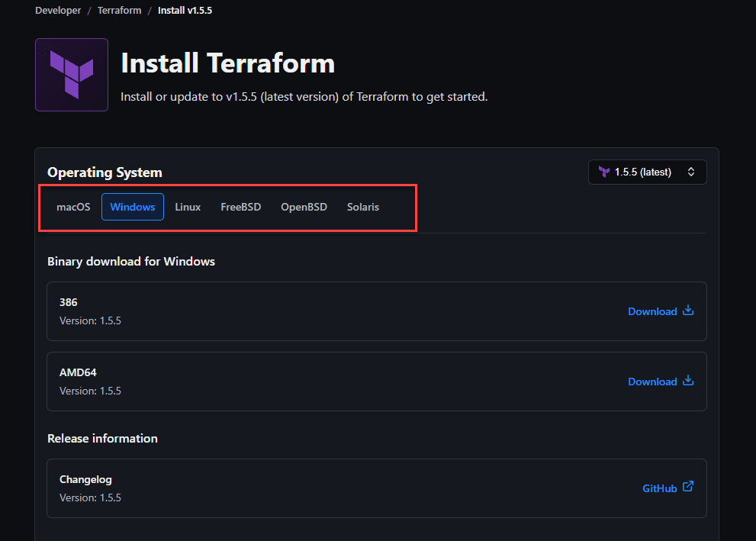Click Terraform icon in version selector
The width and height of the screenshot is (756, 541).
(x=604, y=172)
